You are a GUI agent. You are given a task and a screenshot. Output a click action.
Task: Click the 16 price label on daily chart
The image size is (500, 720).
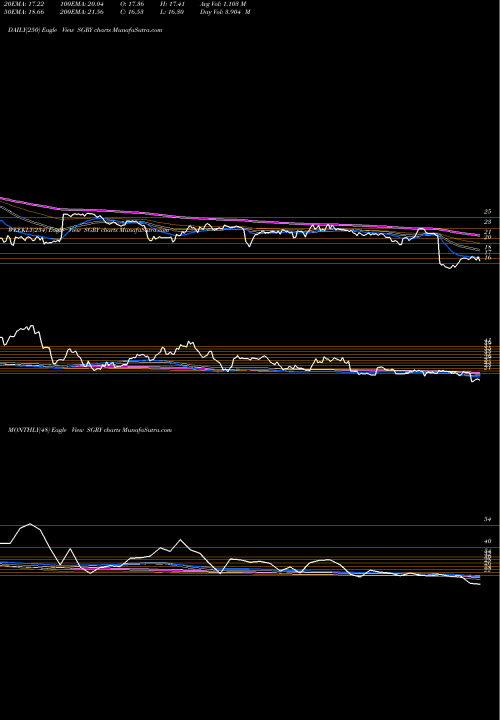pyautogui.click(x=488, y=258)
